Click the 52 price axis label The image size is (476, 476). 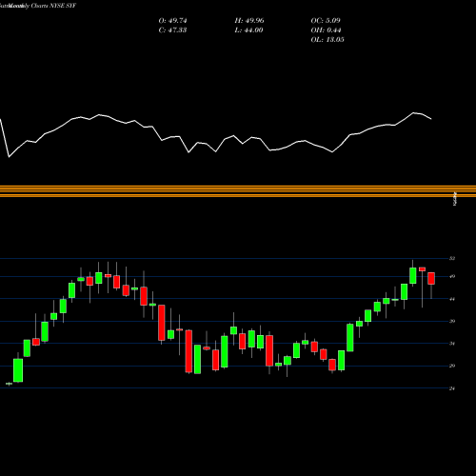coord(452,258)
